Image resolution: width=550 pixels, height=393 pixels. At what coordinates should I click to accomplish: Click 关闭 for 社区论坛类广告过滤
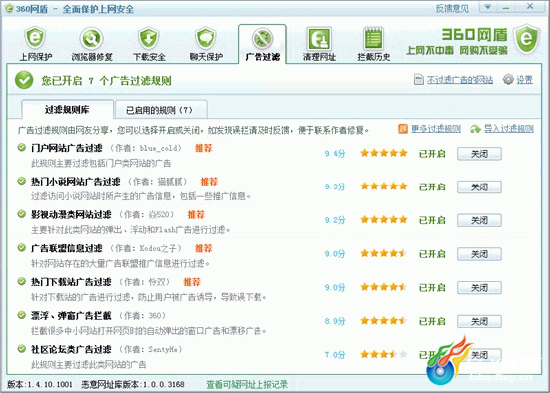coord(479,355)
